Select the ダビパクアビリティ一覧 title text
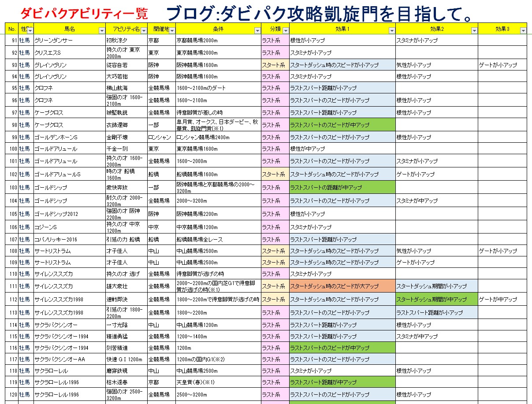 (x=84, y=13)
